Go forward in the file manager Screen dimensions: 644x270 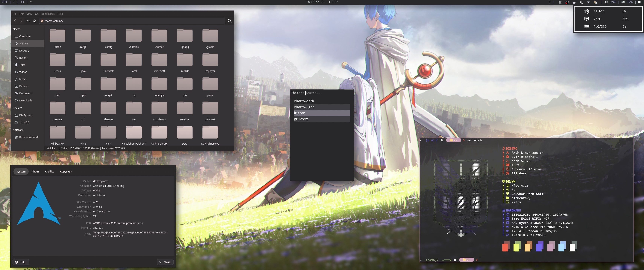(x=22, y=21)
